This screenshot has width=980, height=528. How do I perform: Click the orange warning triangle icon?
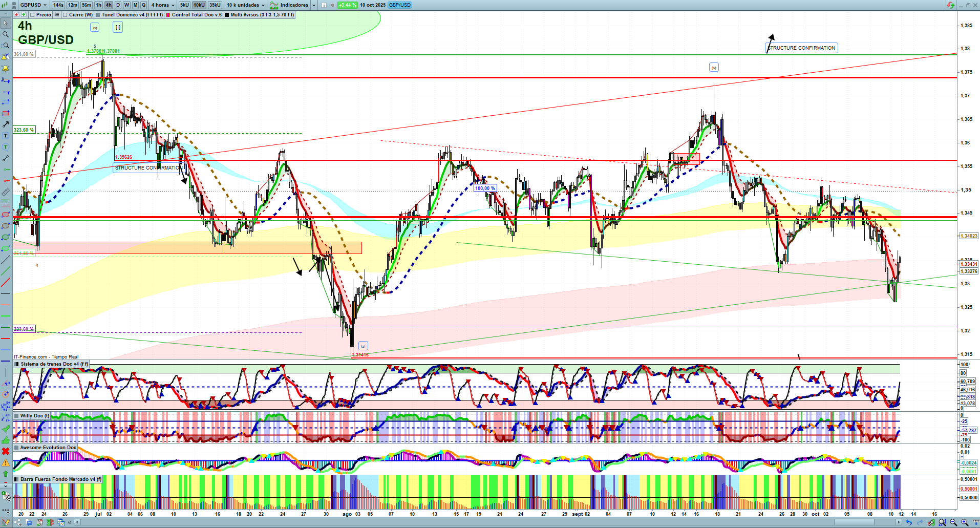6,462
